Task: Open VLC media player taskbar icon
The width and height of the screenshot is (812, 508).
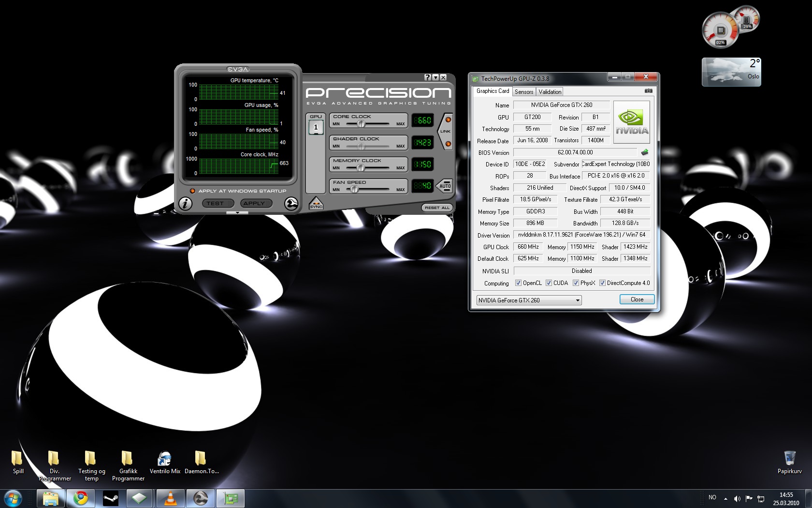Action: tap(171, 498)
